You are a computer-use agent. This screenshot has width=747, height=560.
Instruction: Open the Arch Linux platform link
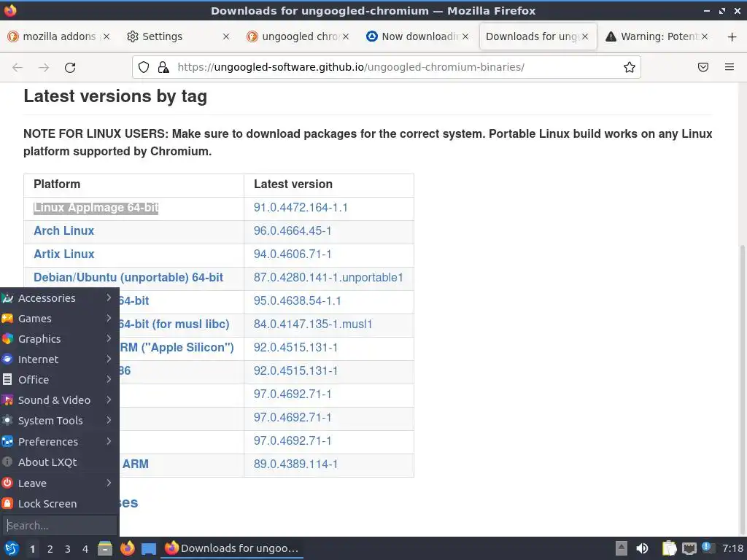64,231
